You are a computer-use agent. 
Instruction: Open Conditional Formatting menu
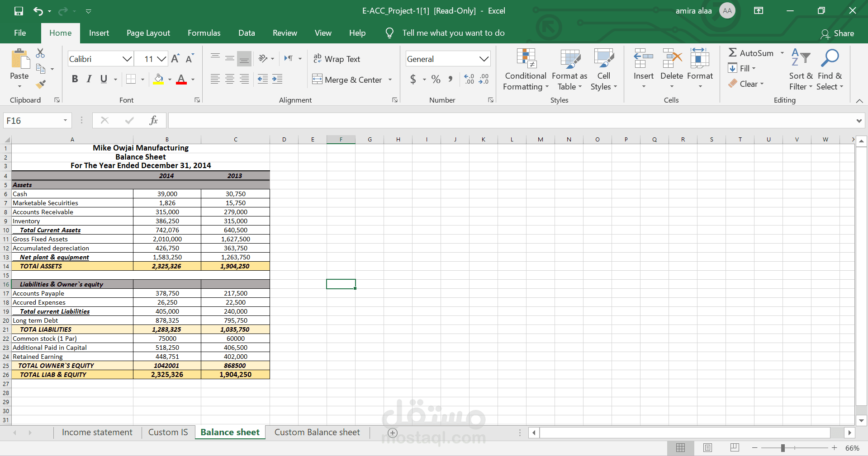(526, 69)
